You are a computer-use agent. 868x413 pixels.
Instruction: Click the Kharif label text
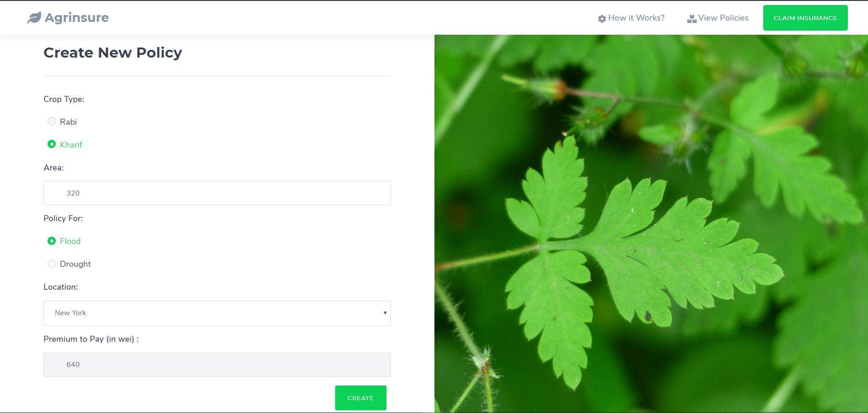tap(71, 144)
